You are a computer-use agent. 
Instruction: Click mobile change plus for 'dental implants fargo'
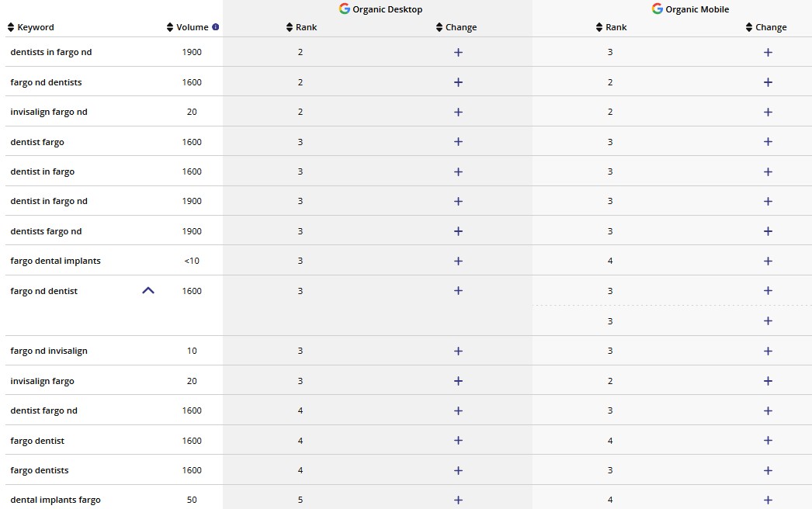point(768,500)
